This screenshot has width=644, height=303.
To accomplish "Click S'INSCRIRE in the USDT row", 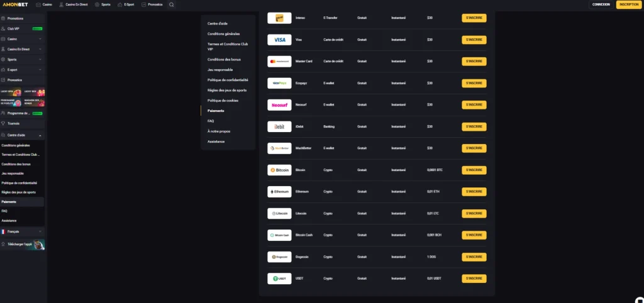I will [x=474, y=278].
